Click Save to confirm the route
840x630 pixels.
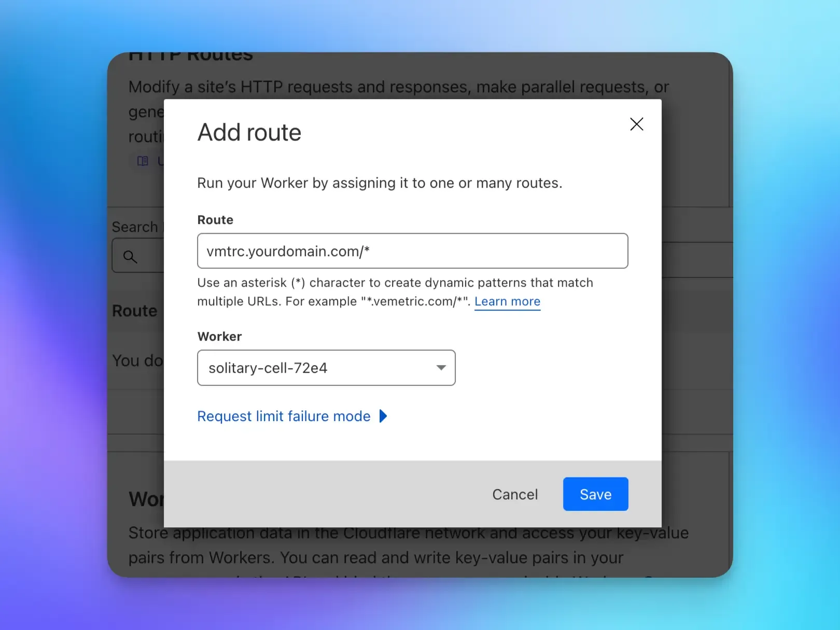click(x=595, y=494)
